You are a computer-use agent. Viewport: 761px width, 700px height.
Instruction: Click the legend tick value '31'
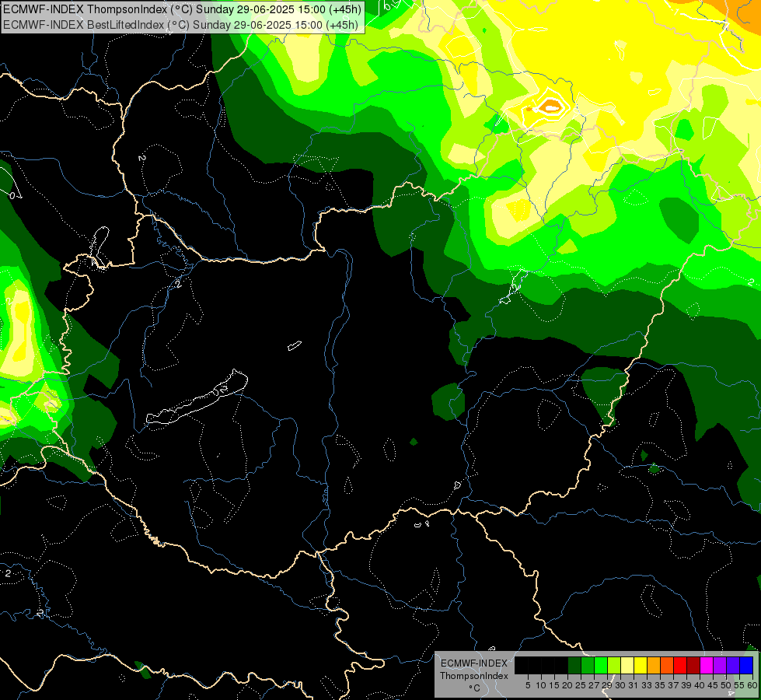pos(634,685)
